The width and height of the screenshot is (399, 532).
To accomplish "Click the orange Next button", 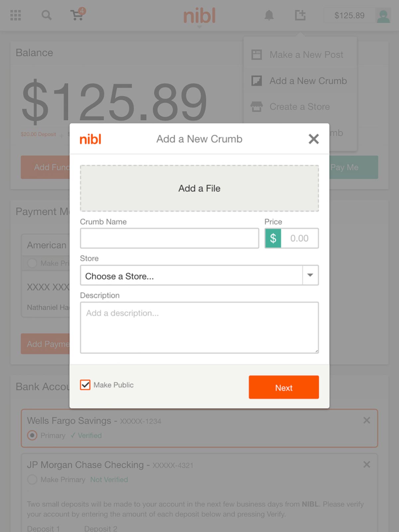I will coord(284,387).
